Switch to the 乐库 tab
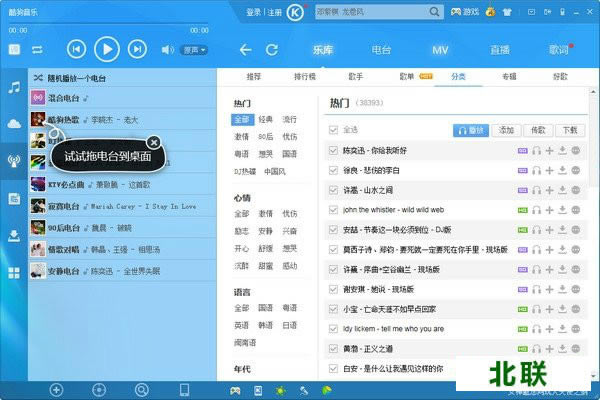This screenshot has height=400, width=600. [x=323, y=50]
